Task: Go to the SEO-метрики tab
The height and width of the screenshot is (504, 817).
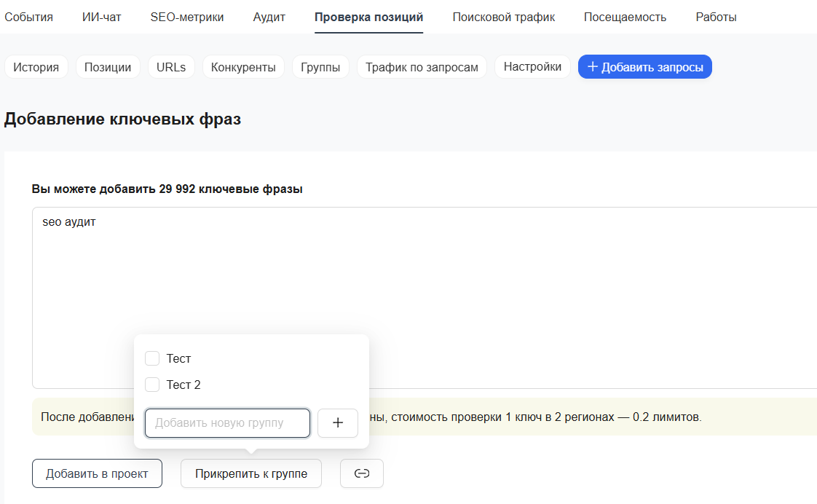Action: tap(187, 17)
